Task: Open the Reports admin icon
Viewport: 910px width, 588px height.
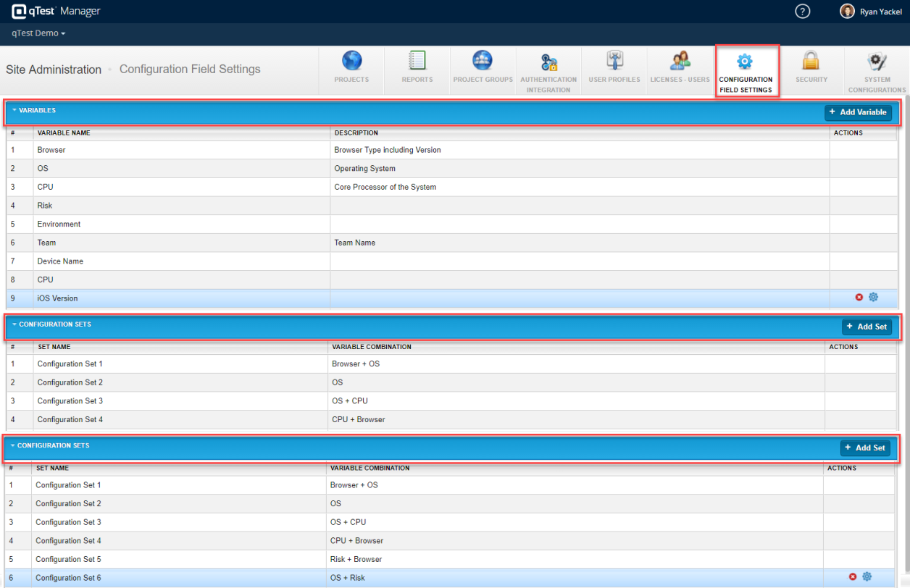Action: point(417,62)
